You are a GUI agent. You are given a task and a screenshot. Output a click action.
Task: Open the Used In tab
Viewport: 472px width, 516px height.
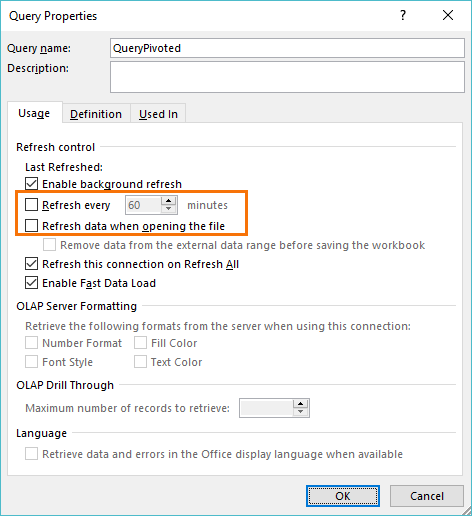[x=158, y=114]
